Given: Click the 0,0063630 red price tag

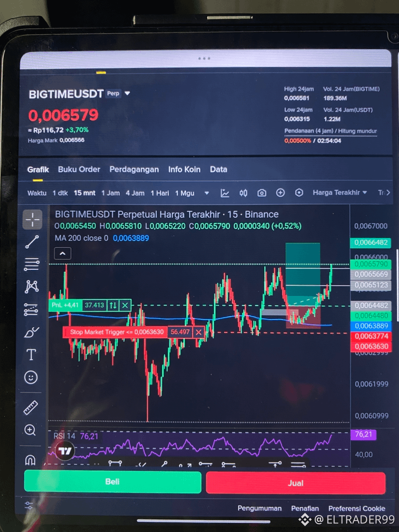Looking at the screenshot, I should [371, 346].
